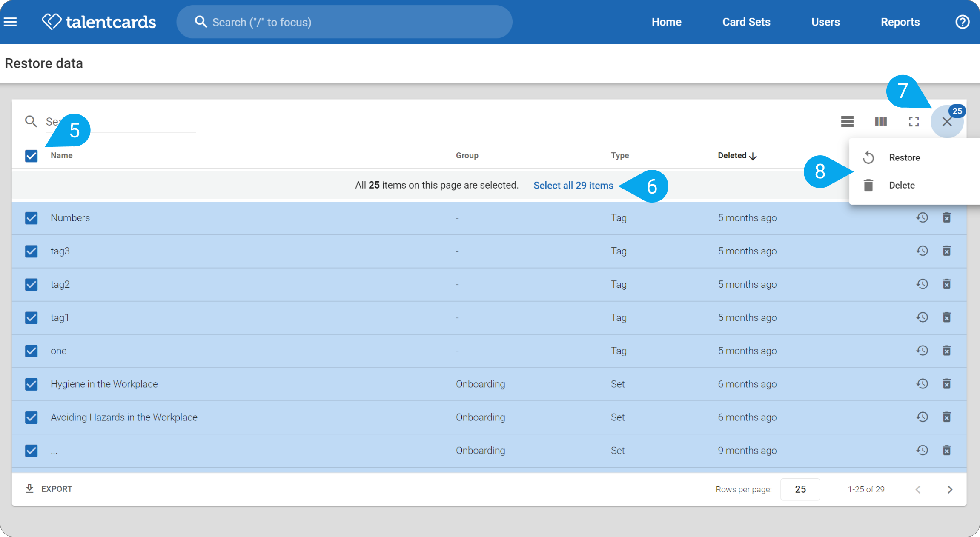Screen dimensions: 980x537
Task: Untick the checkbox for one
Action: click(31, 351)
